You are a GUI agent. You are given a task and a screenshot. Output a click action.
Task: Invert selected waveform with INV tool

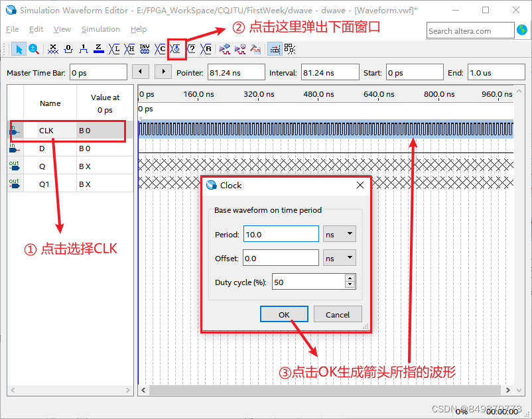tap(145, 49)
